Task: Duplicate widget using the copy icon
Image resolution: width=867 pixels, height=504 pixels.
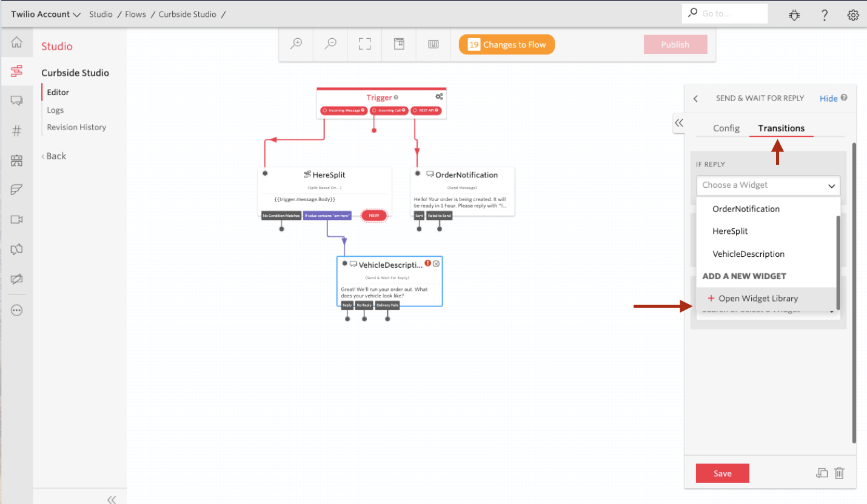Action: click(822, 473)
